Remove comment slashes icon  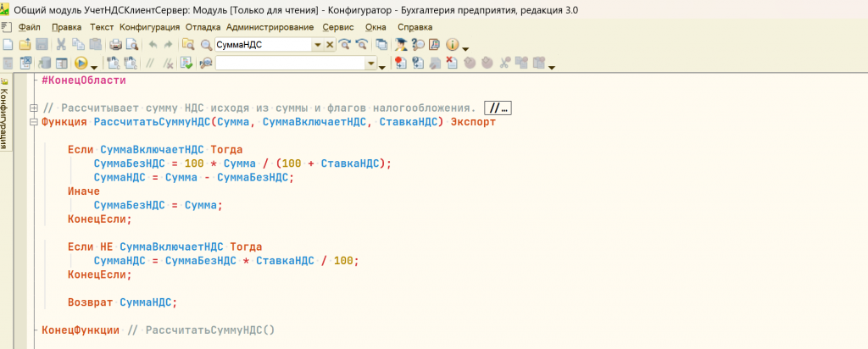[168, 63]
